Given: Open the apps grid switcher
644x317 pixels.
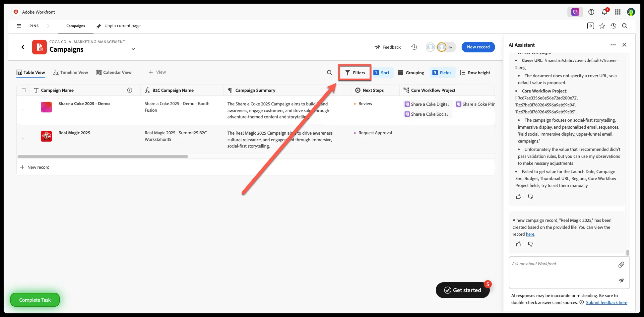Looking at the screenshot, I should point(618,12).
